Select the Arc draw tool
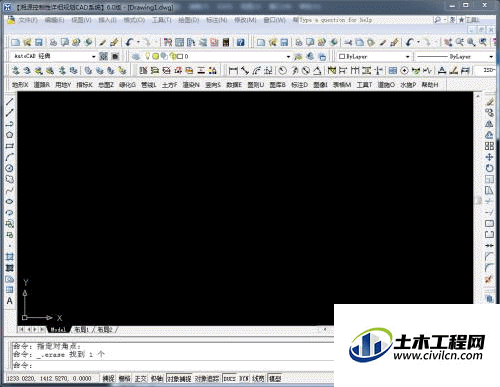 coord(9,157)
